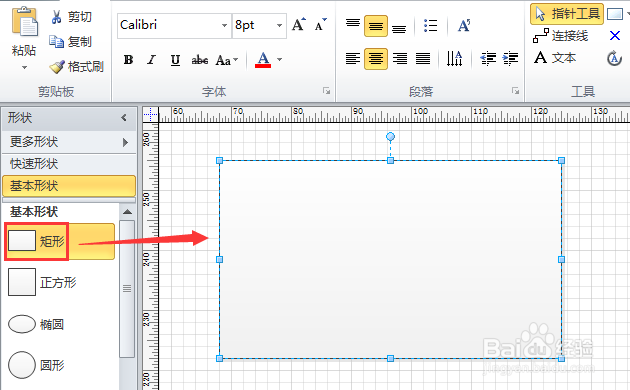Image resolution: width=630 pixels, height=390 pixels.
Task: Toggle Underline formatting
Action: coord(175,60)
